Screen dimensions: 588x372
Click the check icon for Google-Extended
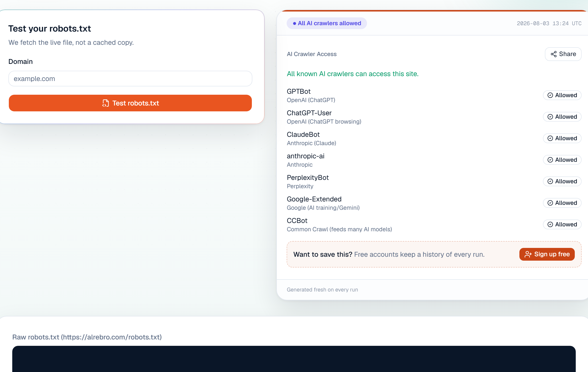pyautogui.click(x=550, y=203)
